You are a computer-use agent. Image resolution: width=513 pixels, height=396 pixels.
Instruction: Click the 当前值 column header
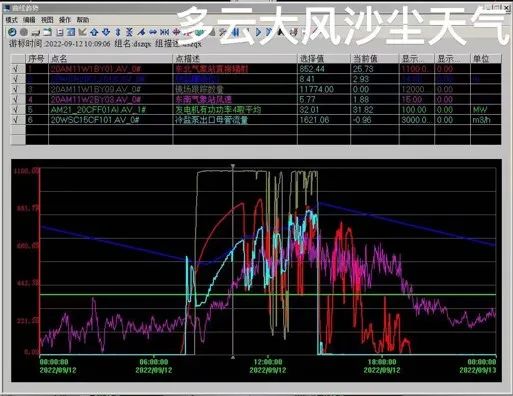tap(365, 59)
